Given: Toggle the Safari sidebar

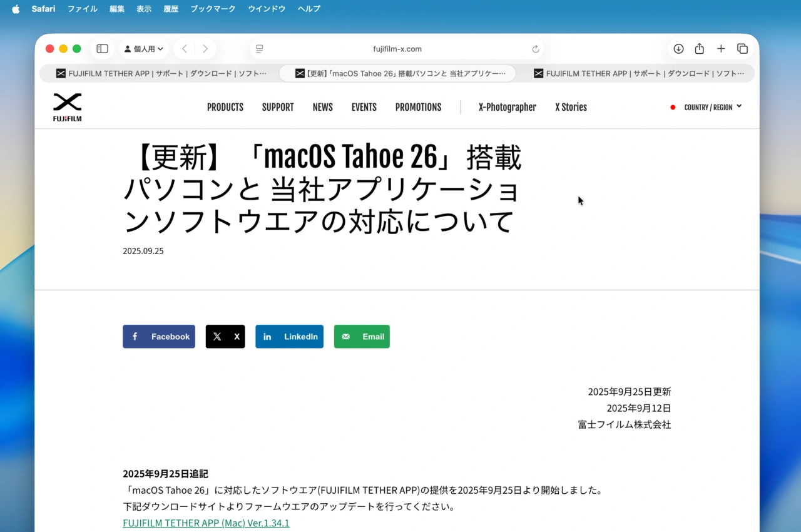Looking at the screenshot, I should pyautogui.click(x=102, y=48).
